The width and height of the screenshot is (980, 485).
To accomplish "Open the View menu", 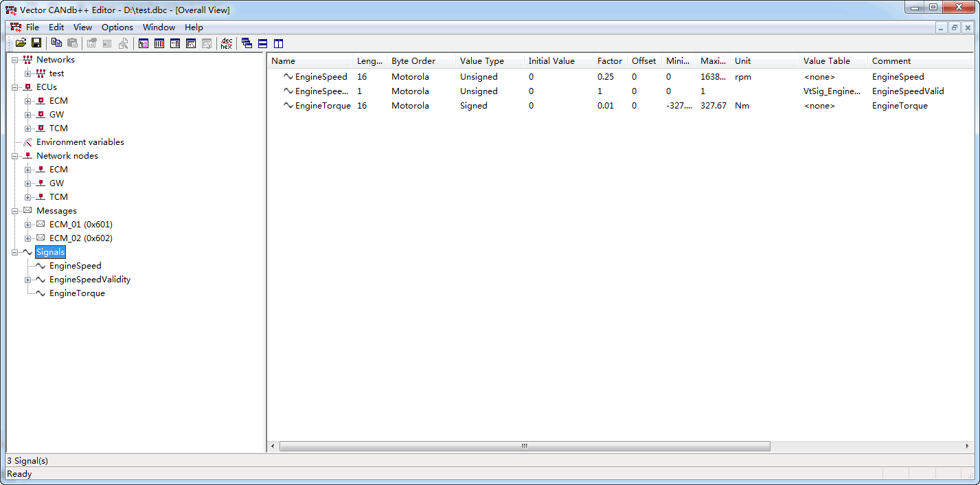I will pos(82,27).
